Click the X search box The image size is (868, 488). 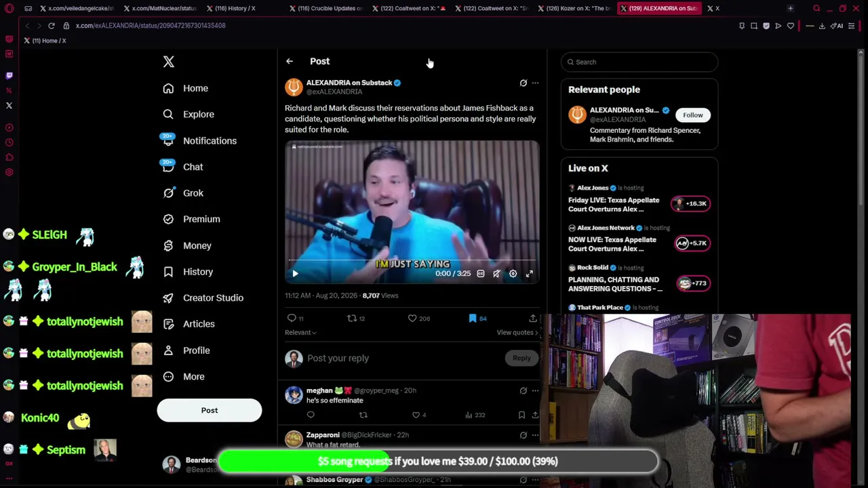(x=639, y=62)
